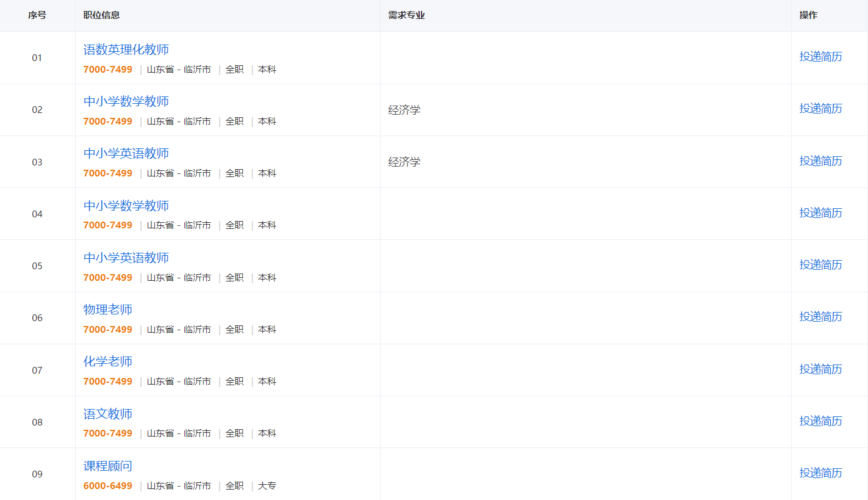
Task: Click 投递简历 in row 02
Action: pos(820,109)
